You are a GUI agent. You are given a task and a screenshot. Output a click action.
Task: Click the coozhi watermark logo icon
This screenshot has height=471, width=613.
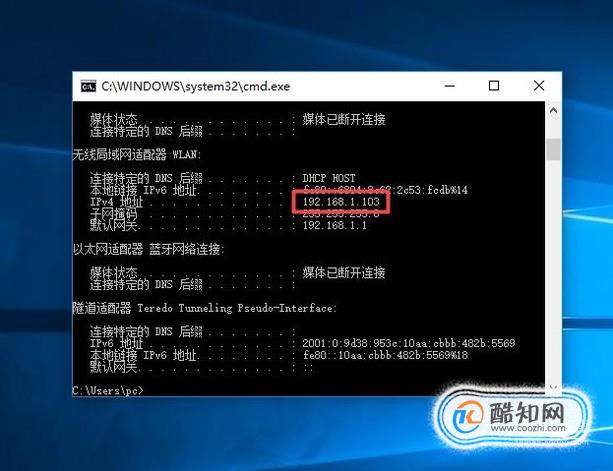(x=468, y=417)
